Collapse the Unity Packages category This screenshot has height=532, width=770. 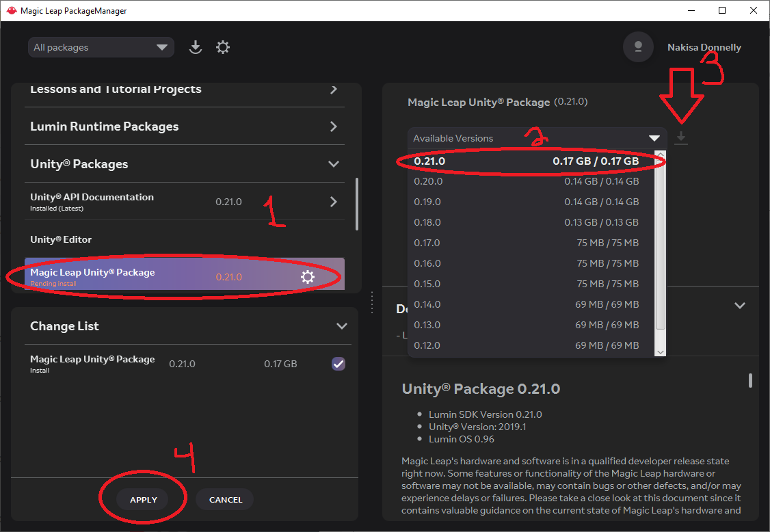coord(185,164)
